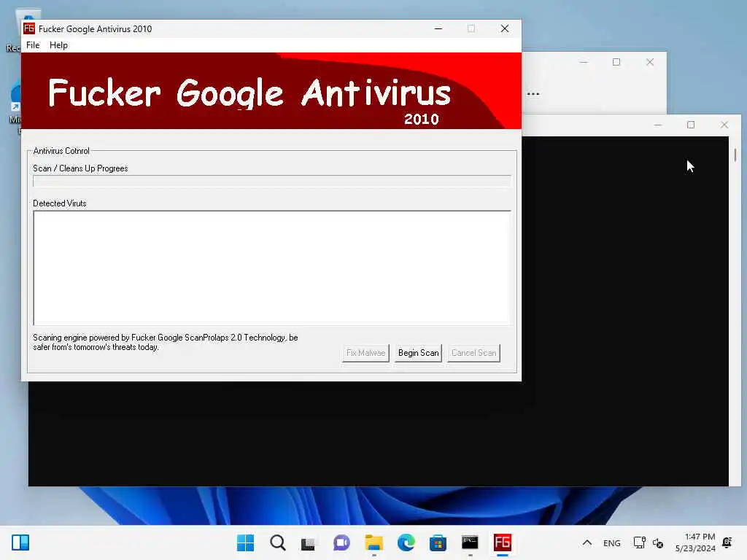Open Microsoft Store from taskbar
The image size is (747, 560).
coord(438,542)
